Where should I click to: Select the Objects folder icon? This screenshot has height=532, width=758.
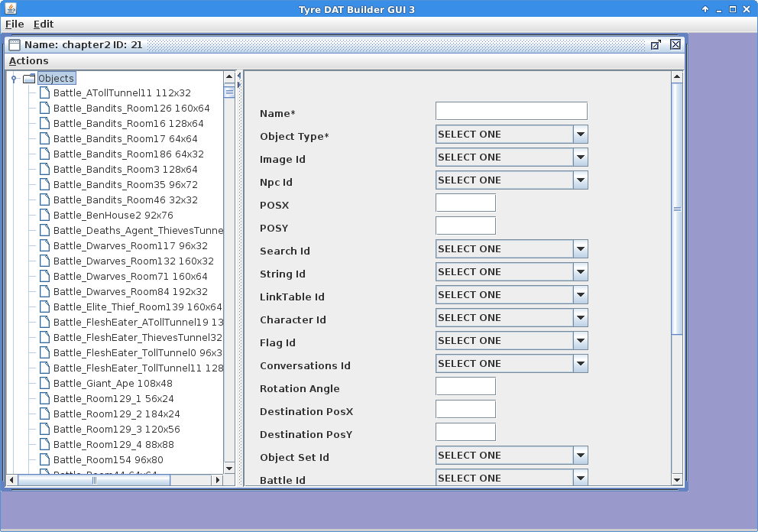click(x=30, y=79)
